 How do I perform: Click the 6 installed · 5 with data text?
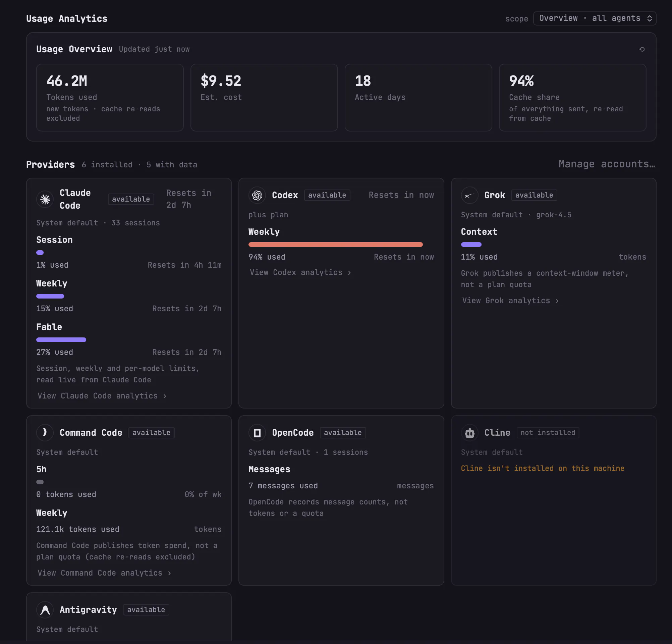coord(139,165)
